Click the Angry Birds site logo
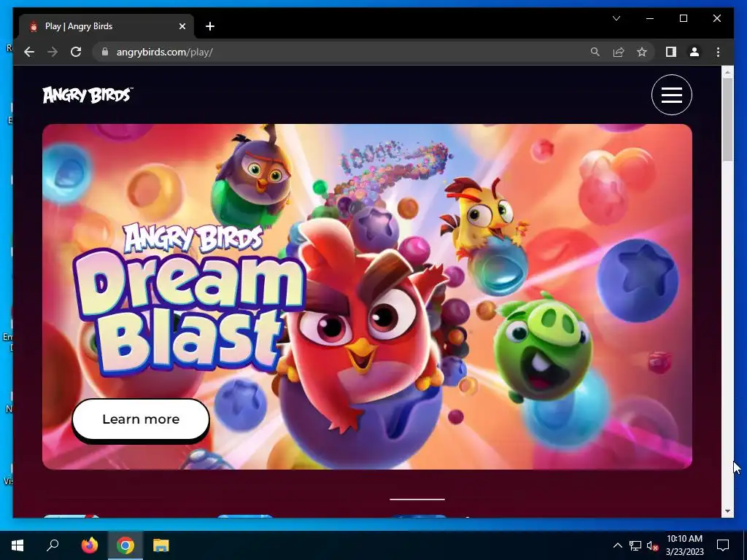 click(88, 95)
